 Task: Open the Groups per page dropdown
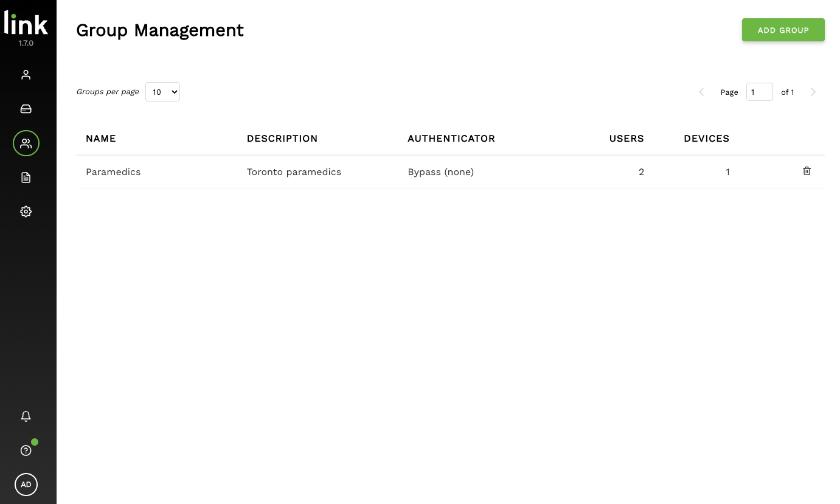click(x=162, y=92)
